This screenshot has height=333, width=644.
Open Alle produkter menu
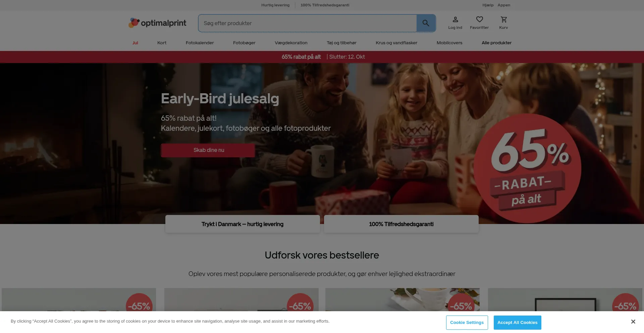496,43
